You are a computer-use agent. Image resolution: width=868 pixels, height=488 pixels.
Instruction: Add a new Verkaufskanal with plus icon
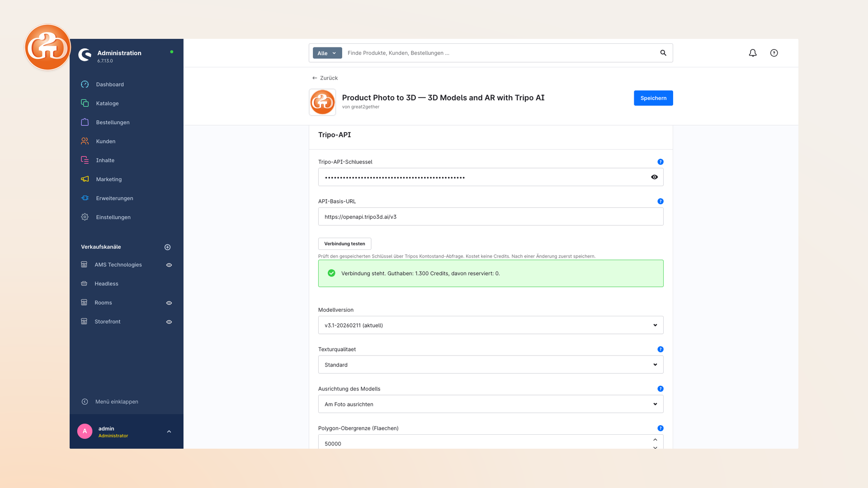tap(168, 247)
